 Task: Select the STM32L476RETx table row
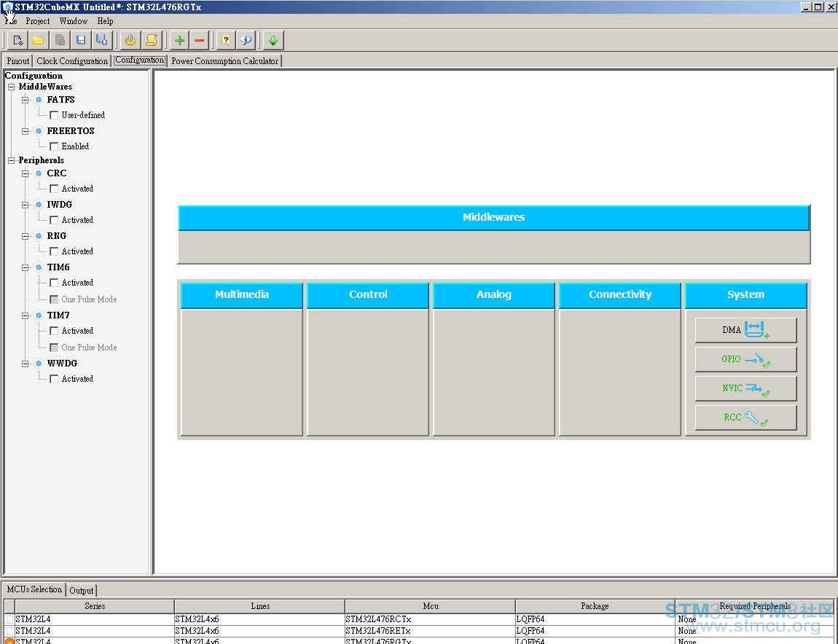(420, 631)
